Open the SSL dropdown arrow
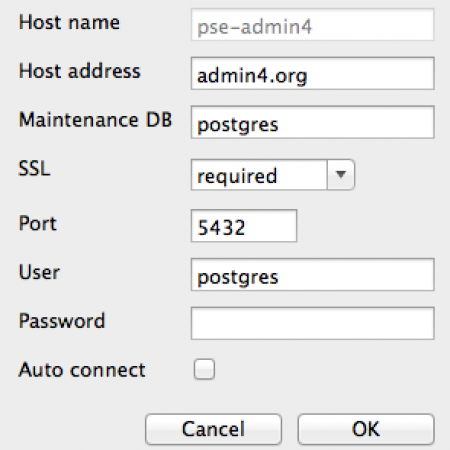Image resolution: width=450 pixels, height=450 pixels. pos(341,175)
